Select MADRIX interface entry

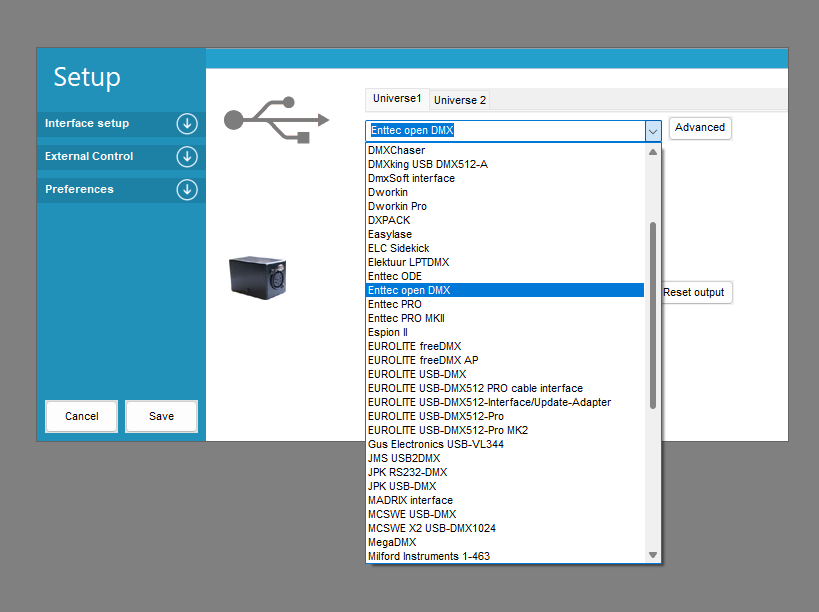(410, 500)
